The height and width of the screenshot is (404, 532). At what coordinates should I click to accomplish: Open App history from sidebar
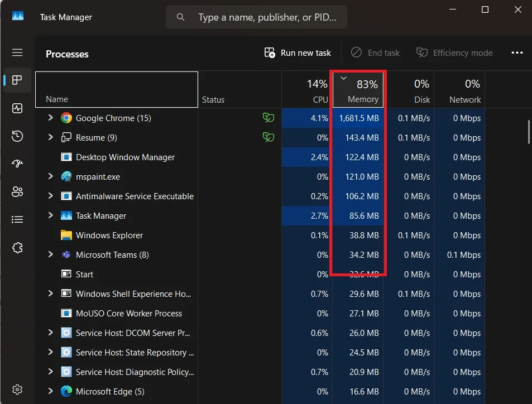[x=17, y=136]
